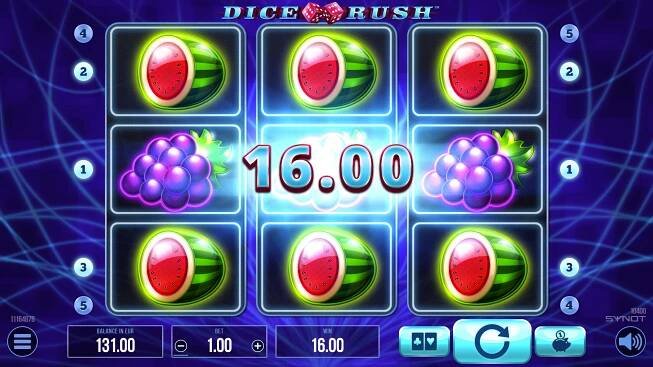Image resolution: width=653 pixels, height=367 pixels.
Task: Click the Dice Rush logo
Action: click(328, 12)
